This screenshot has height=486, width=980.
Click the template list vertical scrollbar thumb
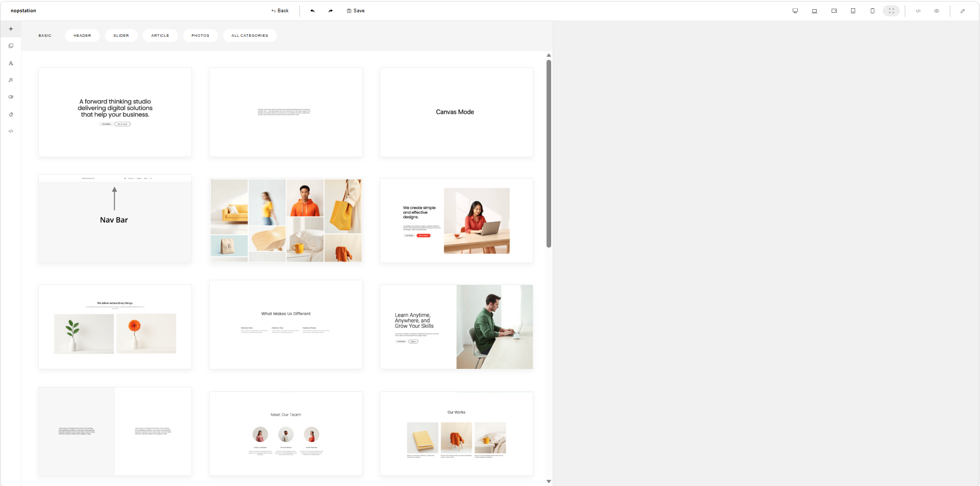pyautogui.click(x=549, y=153)
